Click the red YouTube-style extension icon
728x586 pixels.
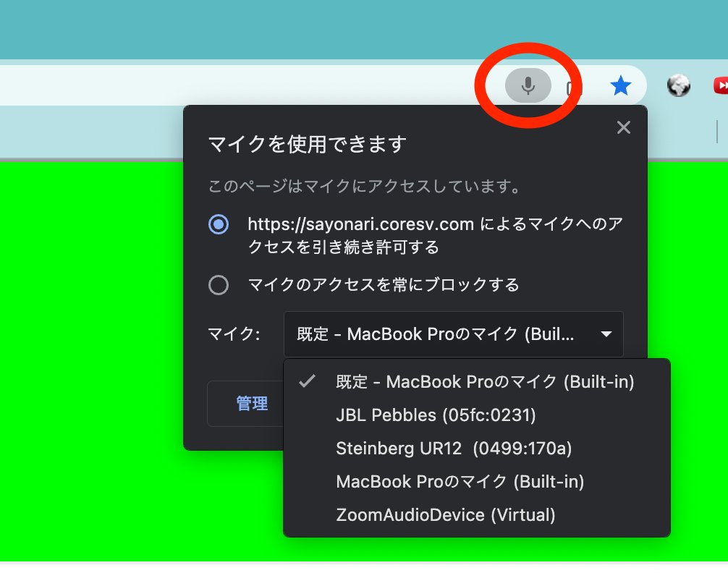point(721,85)
